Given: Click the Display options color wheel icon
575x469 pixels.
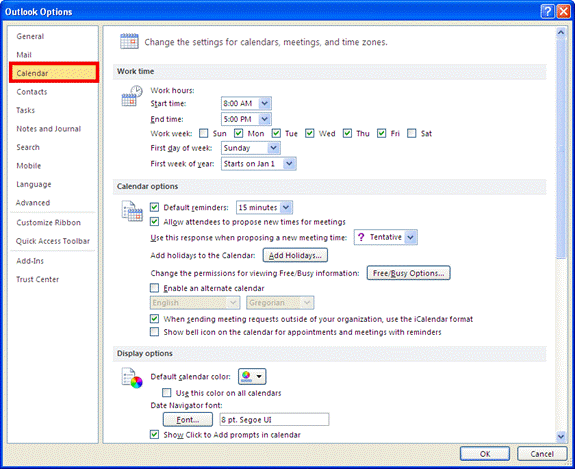Looking at the screenshot, I should tap(132, 378).
